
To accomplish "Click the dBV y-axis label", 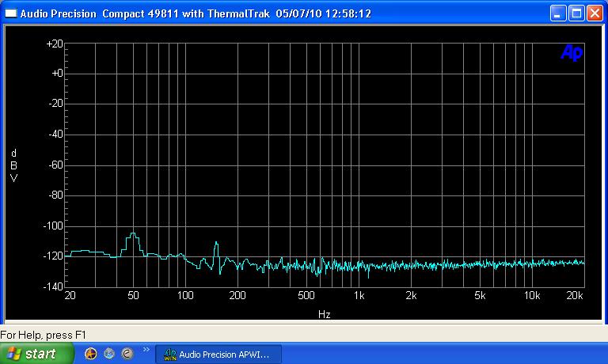I will coord(14,165).
